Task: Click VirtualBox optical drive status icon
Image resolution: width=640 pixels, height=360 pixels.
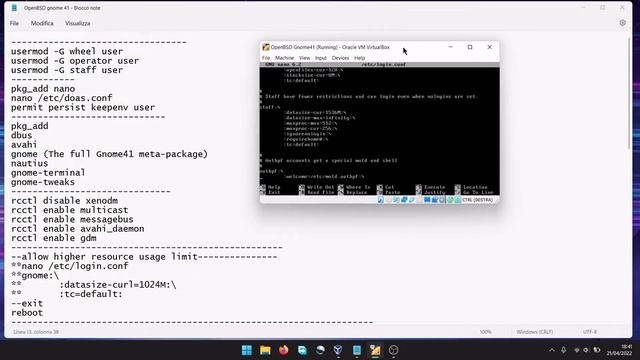Action: pos(389,200)
